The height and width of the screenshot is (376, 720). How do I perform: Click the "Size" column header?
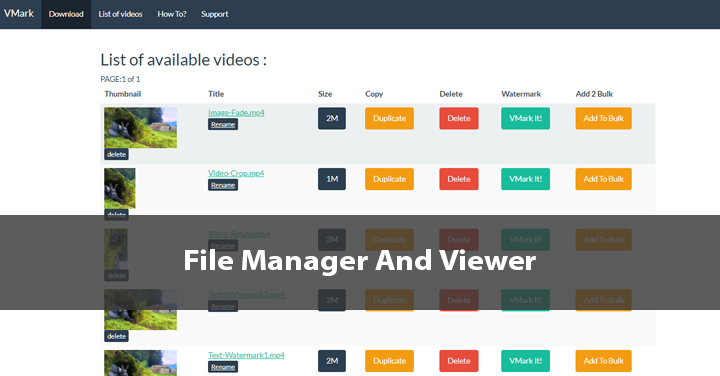325,94
